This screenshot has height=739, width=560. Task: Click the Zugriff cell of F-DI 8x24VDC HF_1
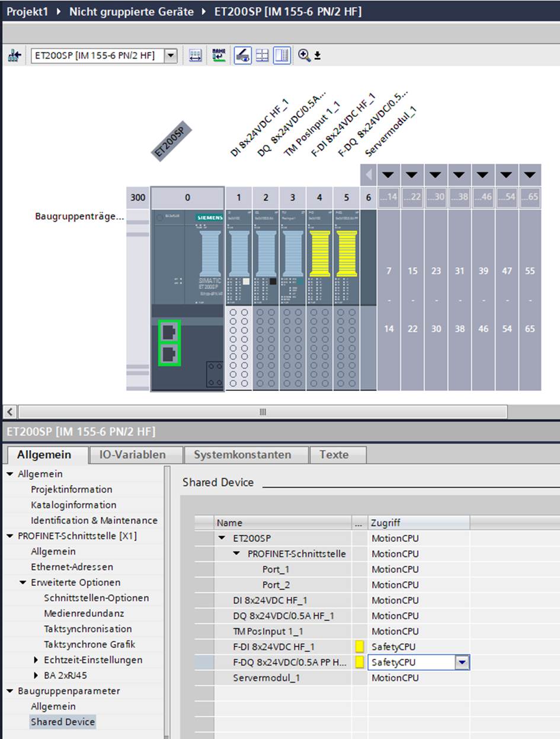(419, 646)
